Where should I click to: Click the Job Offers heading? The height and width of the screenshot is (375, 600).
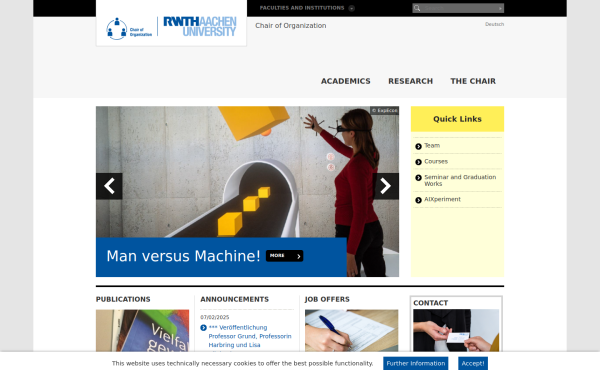[327, 299]
